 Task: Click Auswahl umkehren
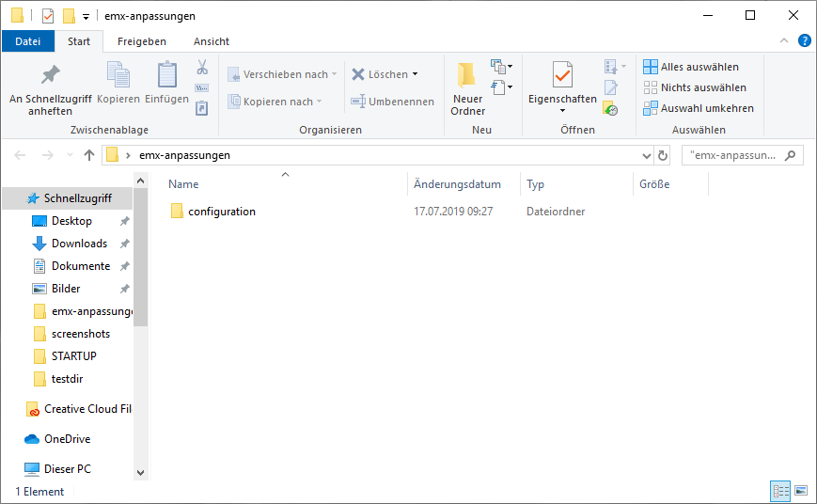[699, 108]
